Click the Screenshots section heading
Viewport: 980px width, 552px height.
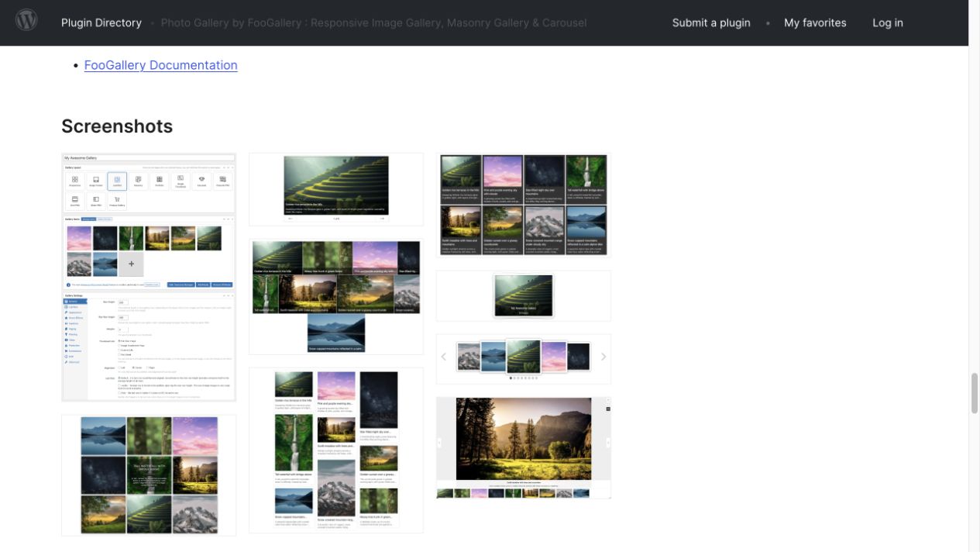pos(117,126)
